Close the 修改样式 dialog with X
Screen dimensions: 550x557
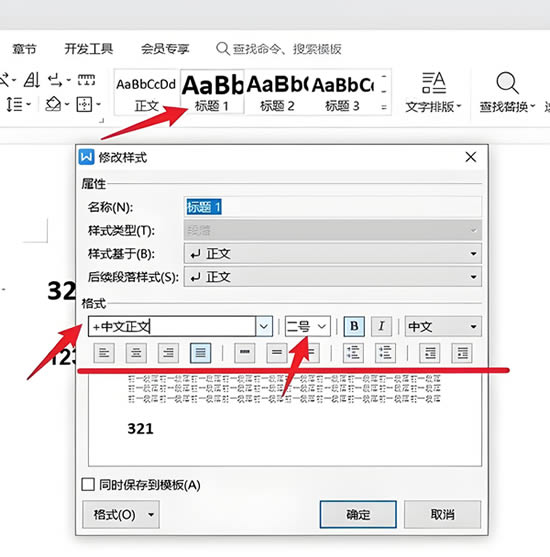[471, 157]
